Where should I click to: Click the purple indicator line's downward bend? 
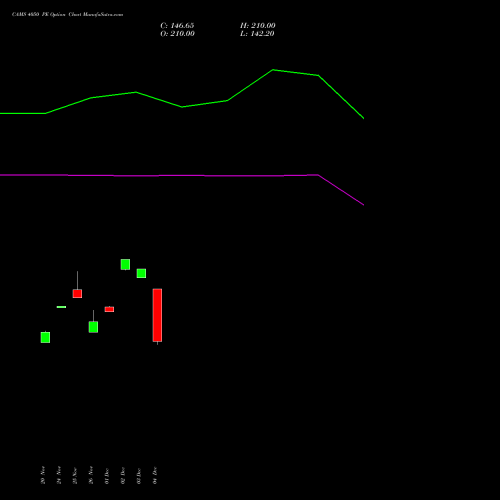click(x=318, y=175)
